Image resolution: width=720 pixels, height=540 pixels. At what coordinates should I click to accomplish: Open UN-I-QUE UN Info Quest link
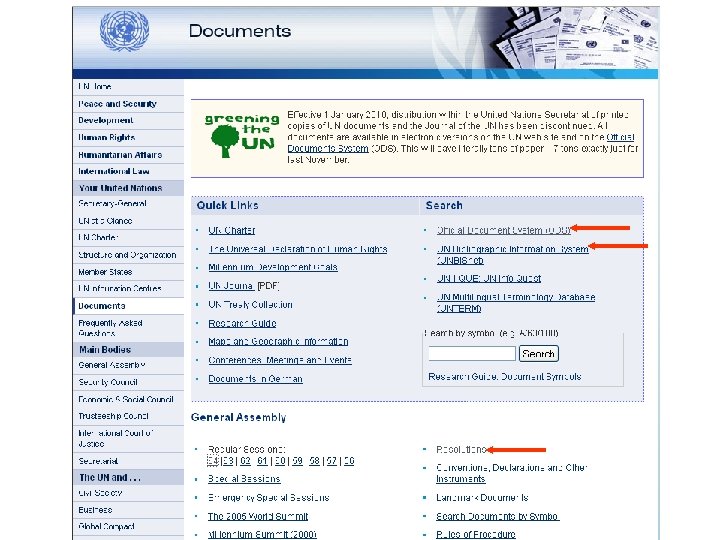(489, 278)
